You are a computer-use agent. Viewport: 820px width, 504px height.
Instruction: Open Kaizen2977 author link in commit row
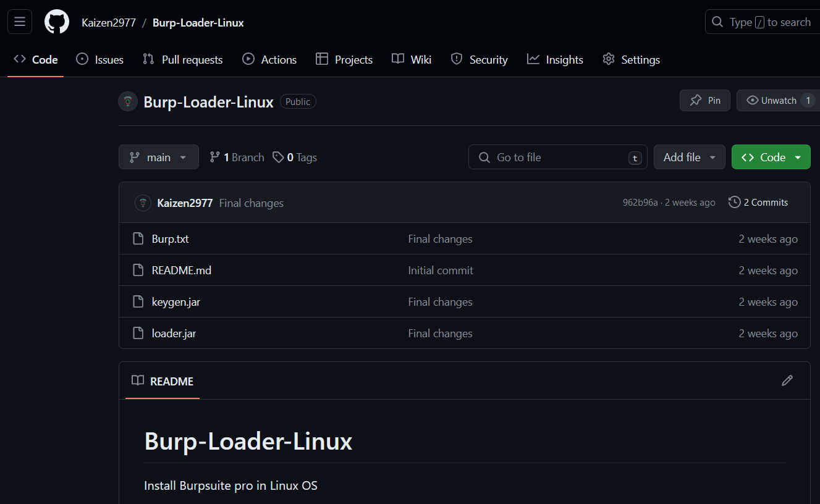tap(185, 203)
